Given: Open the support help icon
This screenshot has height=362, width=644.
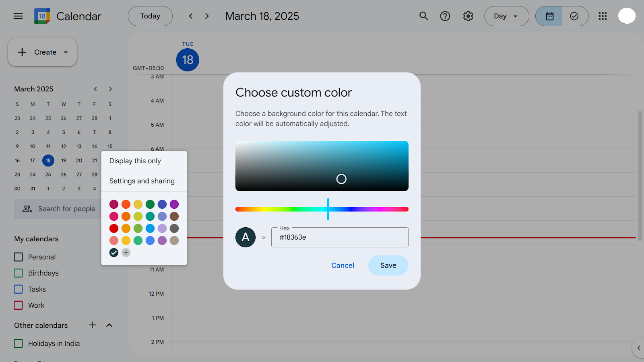Looking at the screenshot, I should tap(445, 16).
